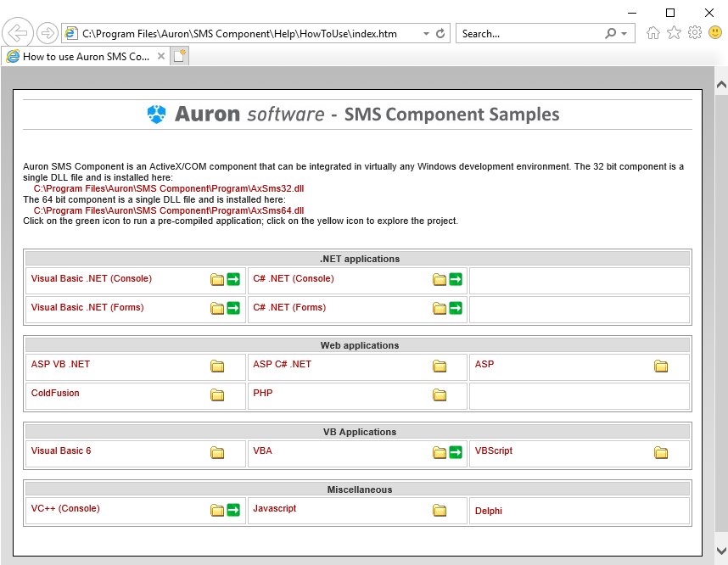Open the C# .NET (Console) project folder
The width and height of the screenshot is (728, 565).
(x=440, y=280)
